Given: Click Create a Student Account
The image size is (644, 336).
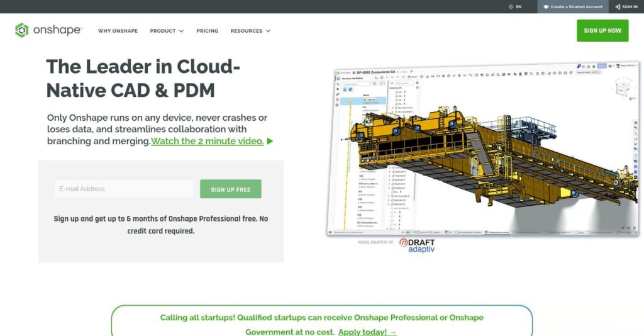Looking at the screenshot, I should pyautogui.click(x=573, y=6).
